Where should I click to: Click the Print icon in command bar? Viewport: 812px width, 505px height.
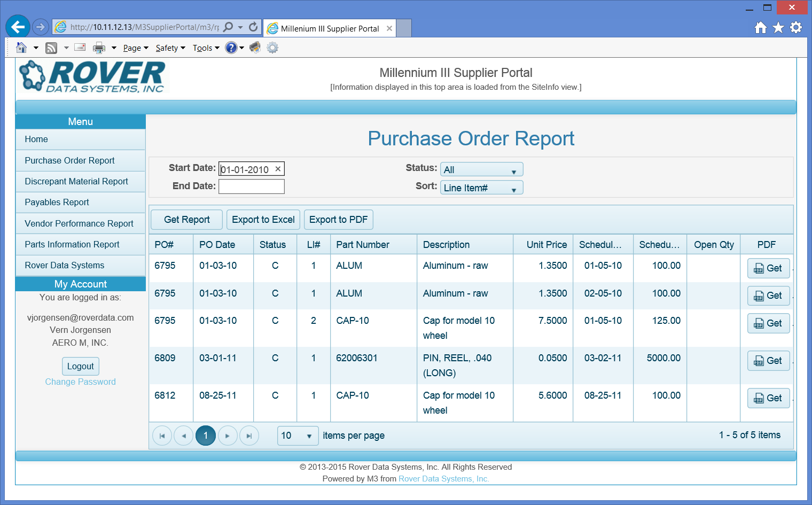tap(99, 48)
